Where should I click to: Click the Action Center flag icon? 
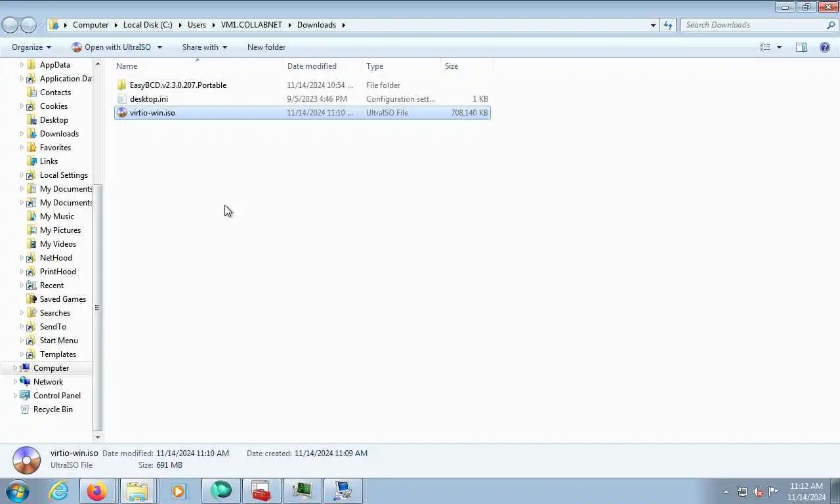[x=774, y=492]
